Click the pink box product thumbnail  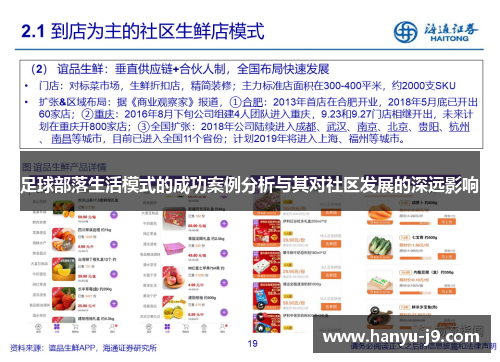[174, 249]
